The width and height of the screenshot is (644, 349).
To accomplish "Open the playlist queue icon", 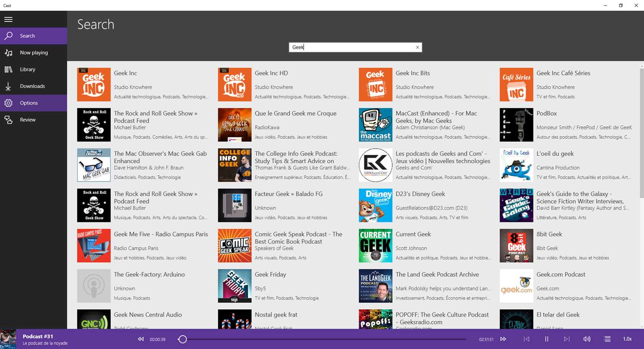I will (x=607, y=339).
